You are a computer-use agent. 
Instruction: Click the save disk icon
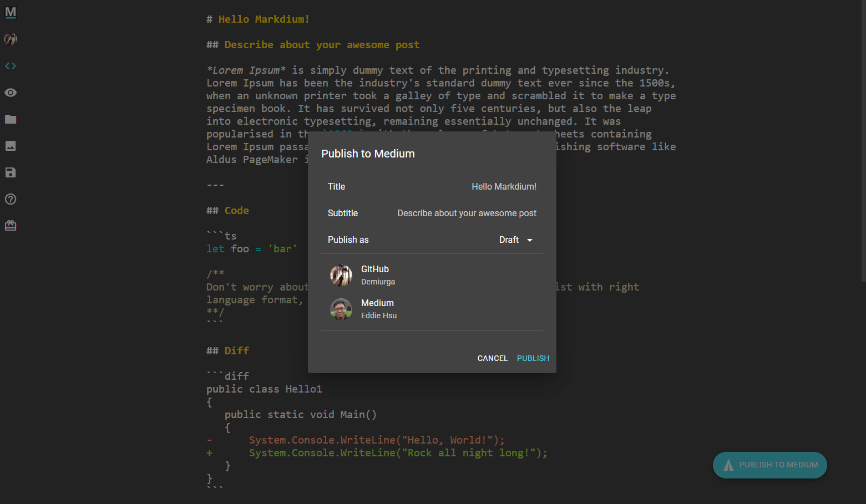point(11,172)
